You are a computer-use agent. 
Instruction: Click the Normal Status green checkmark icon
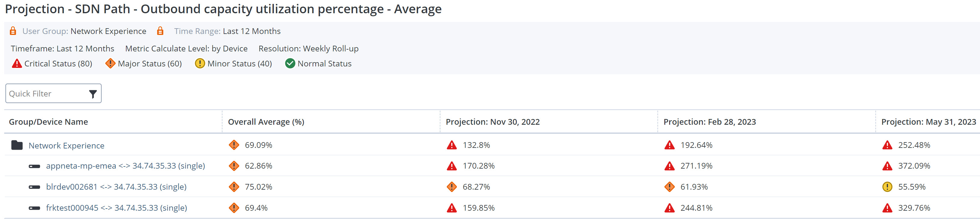(290, 63)
